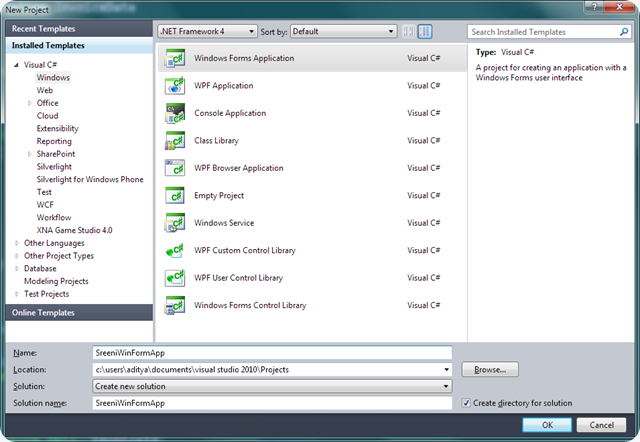Select the Console Application template name
The width and height of the screenshot is (640, 442).
tap(230, 113)
